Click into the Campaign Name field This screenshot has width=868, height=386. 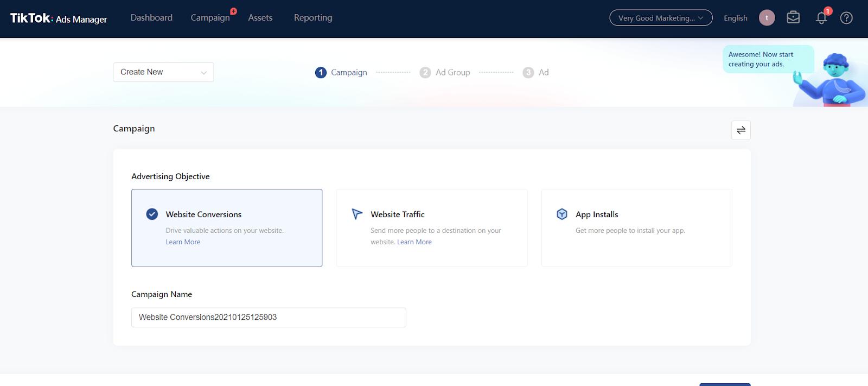point(269,318)
